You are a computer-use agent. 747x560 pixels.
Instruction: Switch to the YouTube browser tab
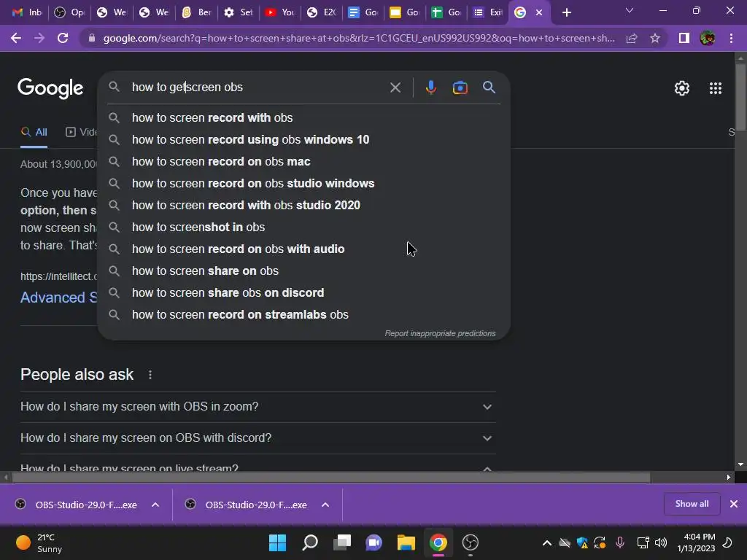(x=280, y=12)
